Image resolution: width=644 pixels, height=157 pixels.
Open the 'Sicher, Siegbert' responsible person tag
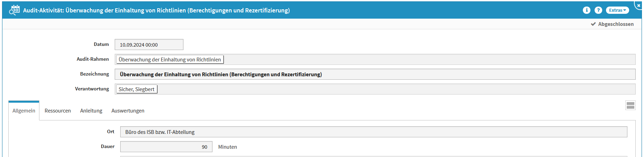click(136, 89)
